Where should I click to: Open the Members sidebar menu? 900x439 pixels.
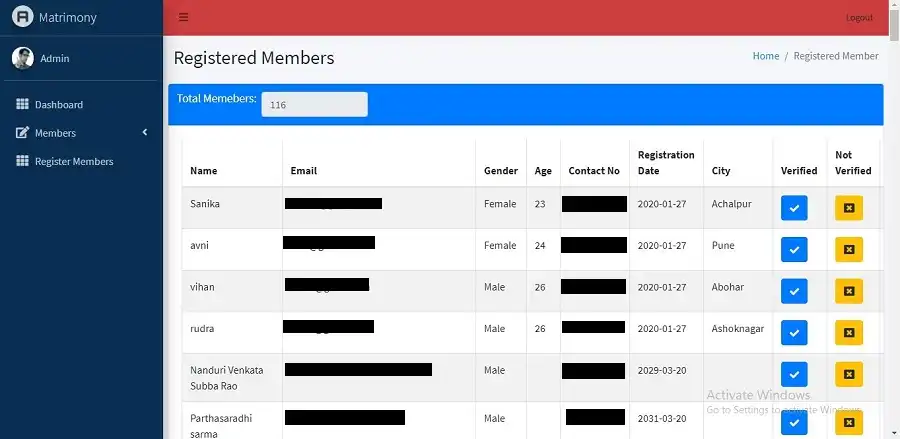55,133
